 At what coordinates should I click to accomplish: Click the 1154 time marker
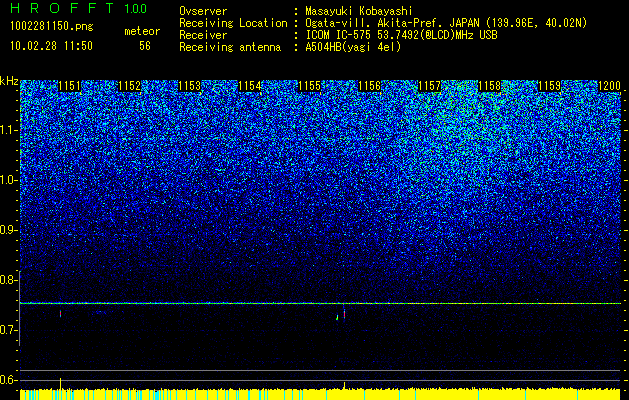click(x=250, y=86)
